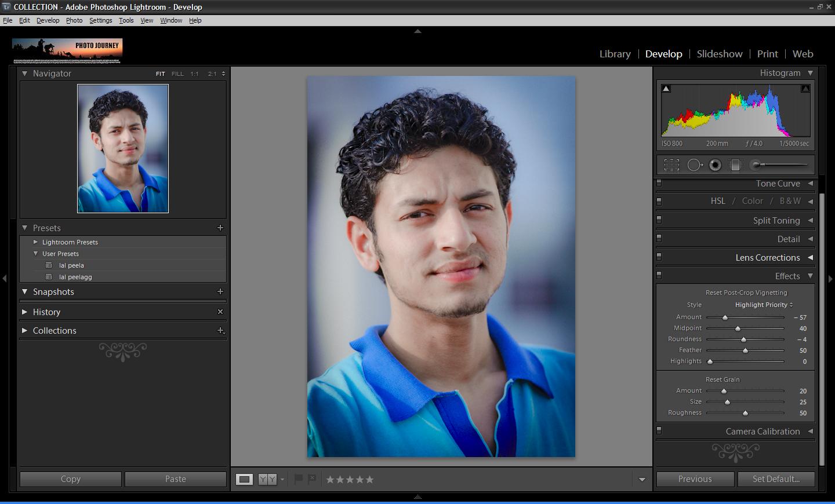Open the Highlight Priority style dropdown
The height and width of the screenshot is (504, 835).
pyautogui.click(x=764, y=305)
